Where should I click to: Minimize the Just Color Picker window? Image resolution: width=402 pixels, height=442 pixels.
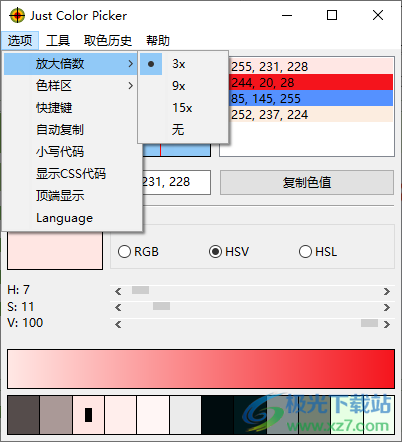click(287, 15)
